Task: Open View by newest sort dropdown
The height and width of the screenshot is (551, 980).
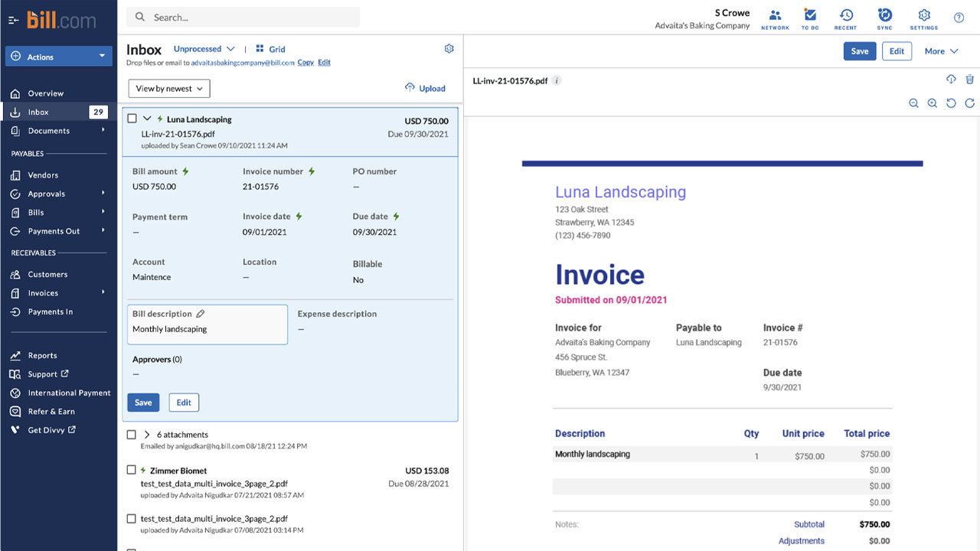Action: tap(169, 89)
